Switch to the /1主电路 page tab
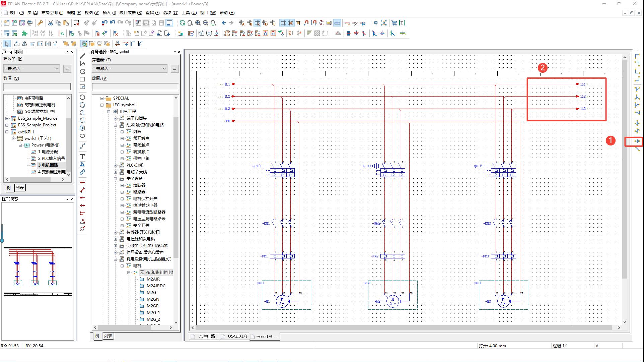The width and height of the screenshot is (644, 362). click(x=207, y=336)
